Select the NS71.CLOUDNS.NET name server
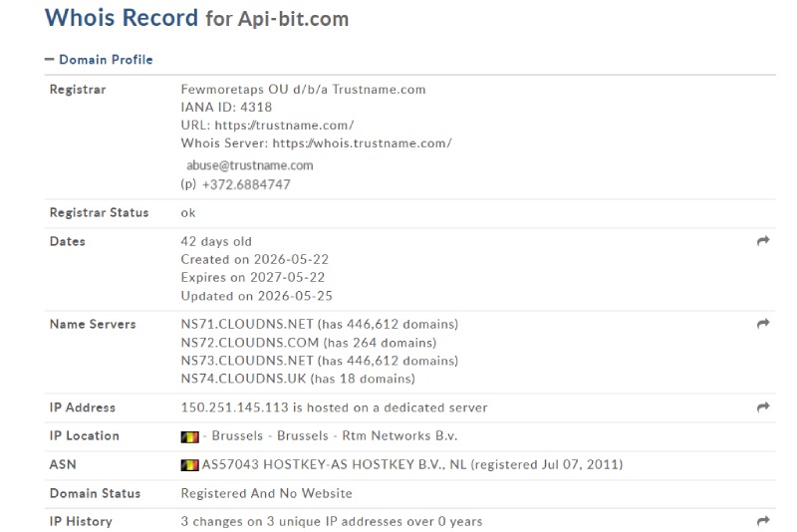This screenshot has height=532, width=797. tap(247, 324)
